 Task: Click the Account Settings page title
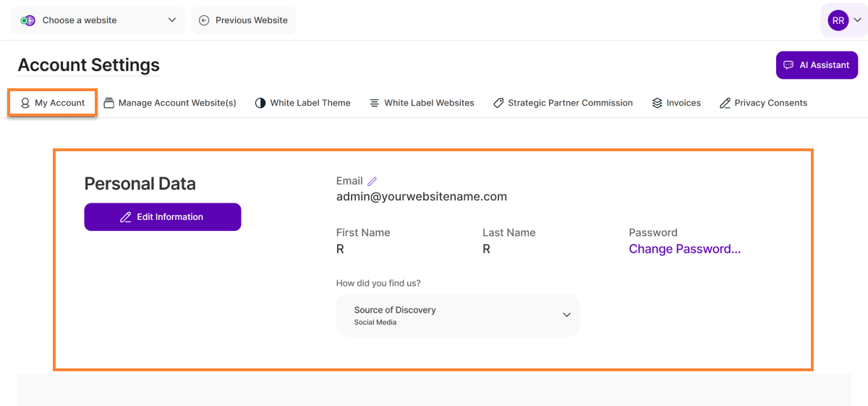point(88,65)
